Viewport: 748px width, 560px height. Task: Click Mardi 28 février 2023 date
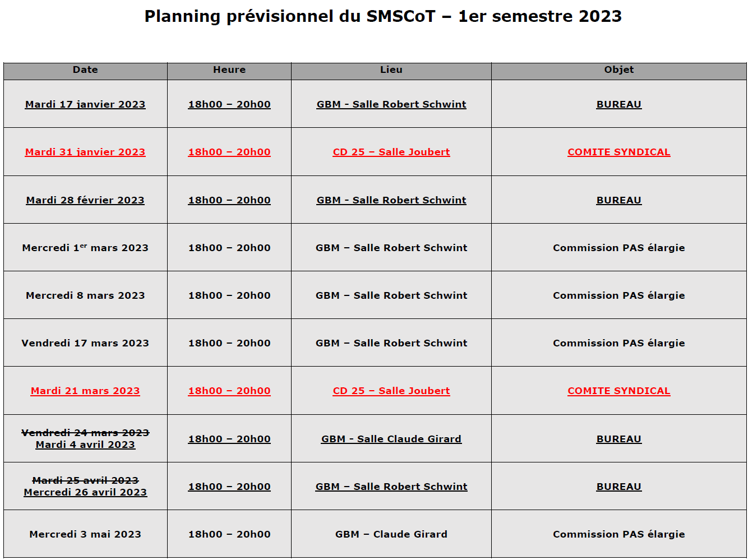[x=85, y=200]
